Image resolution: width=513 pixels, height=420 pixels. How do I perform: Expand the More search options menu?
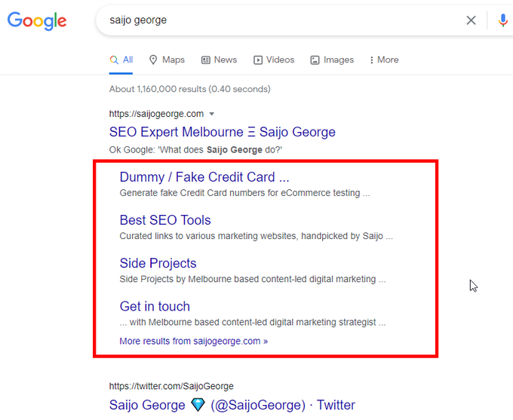tap(383, 60)
